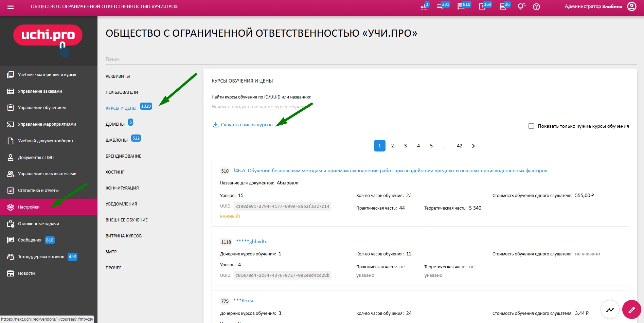Focus the course search by ID/UUID field
Screen dimensions: 644x323
(x=420, y=107)
